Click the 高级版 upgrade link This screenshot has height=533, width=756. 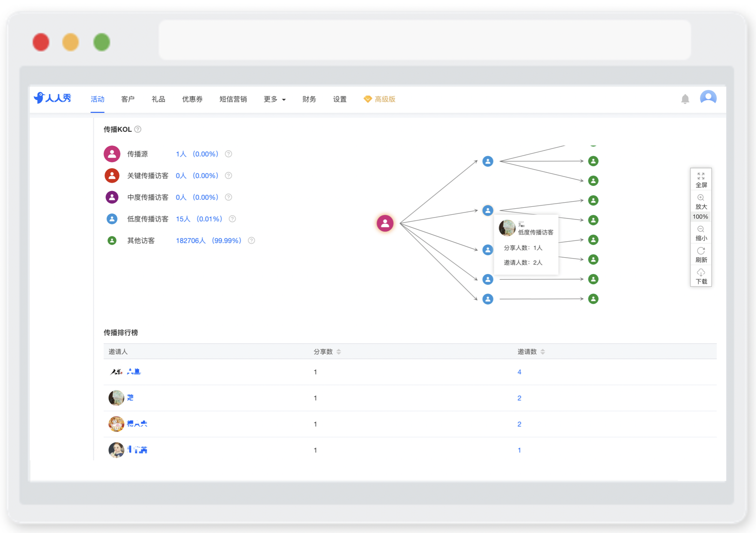coord(379,99)
